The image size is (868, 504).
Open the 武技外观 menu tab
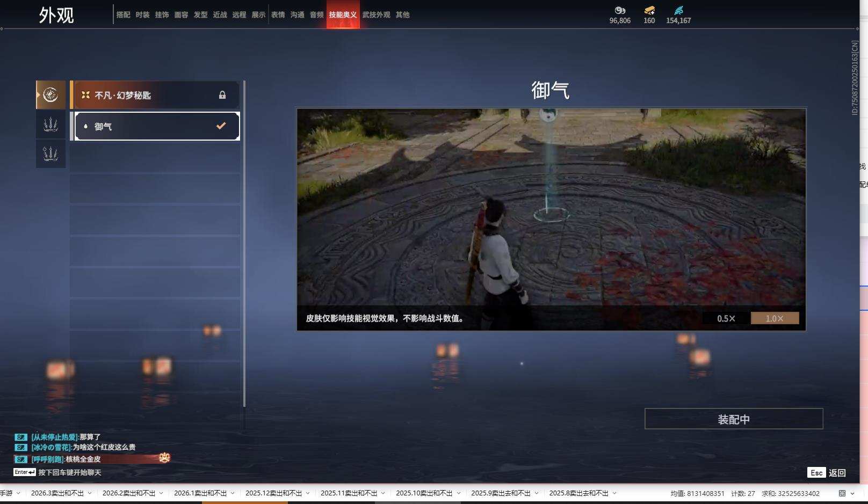click(x=377, y=15)
